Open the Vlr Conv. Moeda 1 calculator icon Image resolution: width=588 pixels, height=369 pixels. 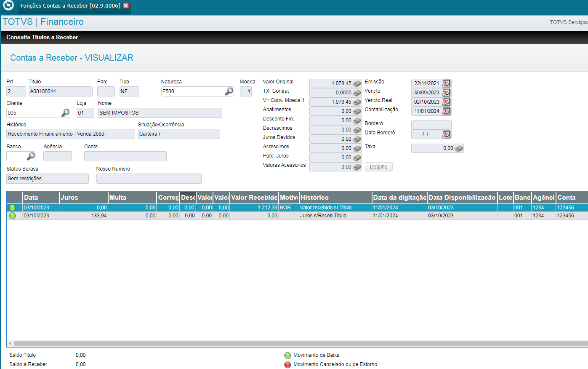[357, 102]
